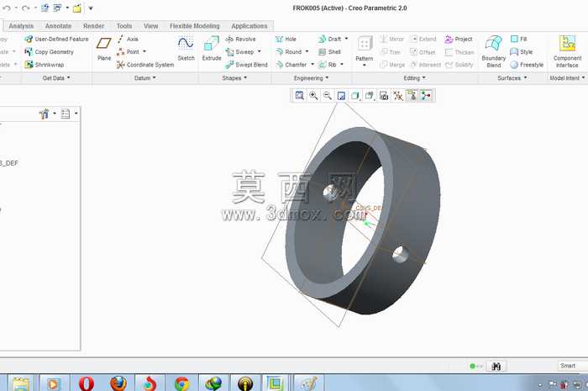Click the datum Point tool
This screenshot has height=391, width=588.
coord(129,52)
